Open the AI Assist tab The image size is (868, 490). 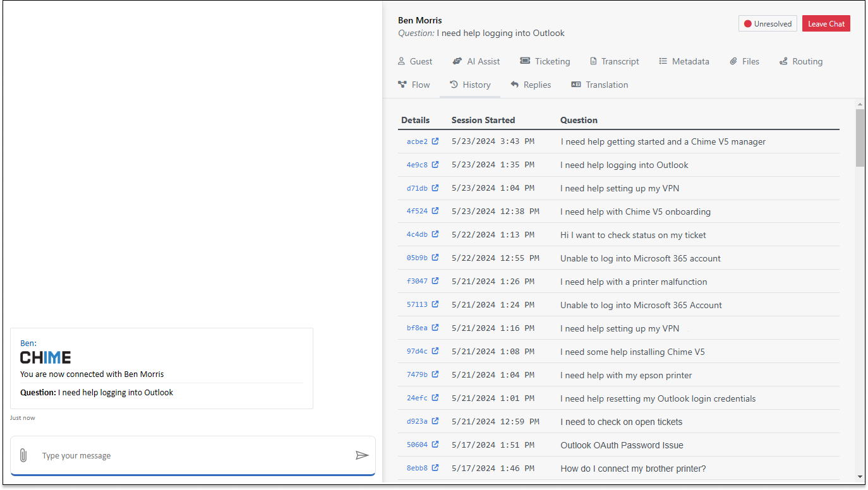click(x=476, y=61)
